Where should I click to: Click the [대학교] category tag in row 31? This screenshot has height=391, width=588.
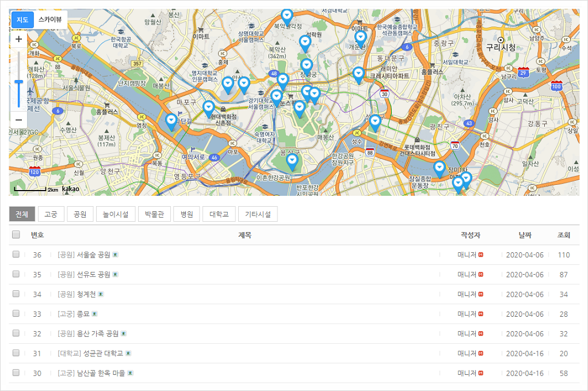[70, 354]
